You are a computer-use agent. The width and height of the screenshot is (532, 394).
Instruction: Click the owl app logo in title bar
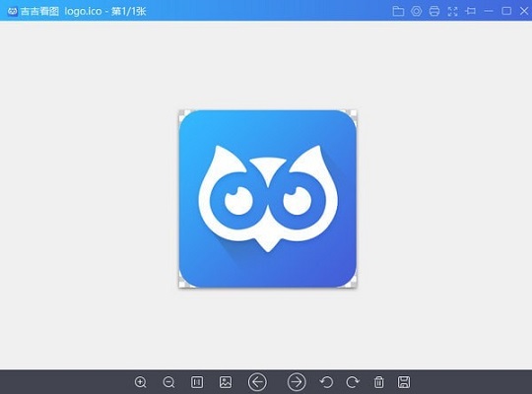pos(12,11)
